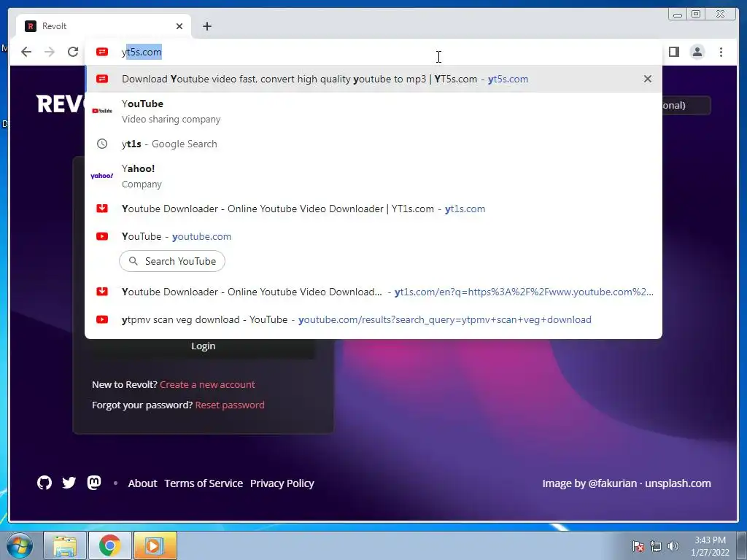Viewport: 747px width, 560px height.
Task: Open the About link
Action: 142,483
